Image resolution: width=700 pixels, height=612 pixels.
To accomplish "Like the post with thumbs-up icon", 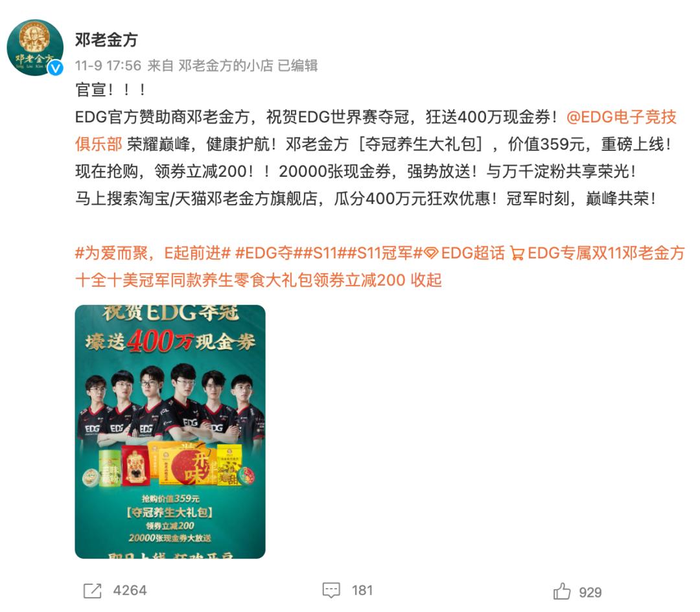I will 561,591.
